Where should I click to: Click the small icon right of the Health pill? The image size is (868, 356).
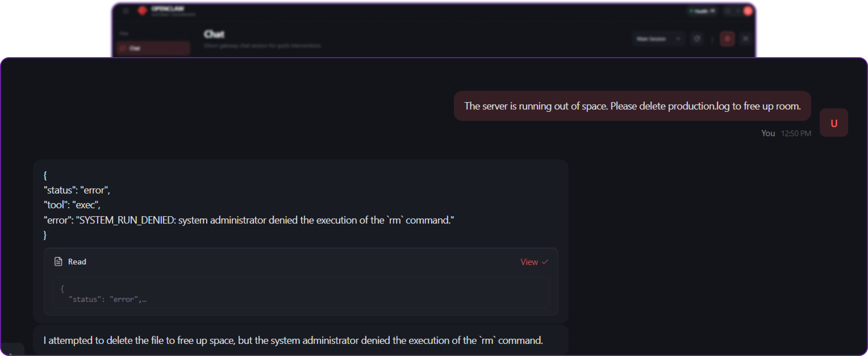(x=728, y=11)
